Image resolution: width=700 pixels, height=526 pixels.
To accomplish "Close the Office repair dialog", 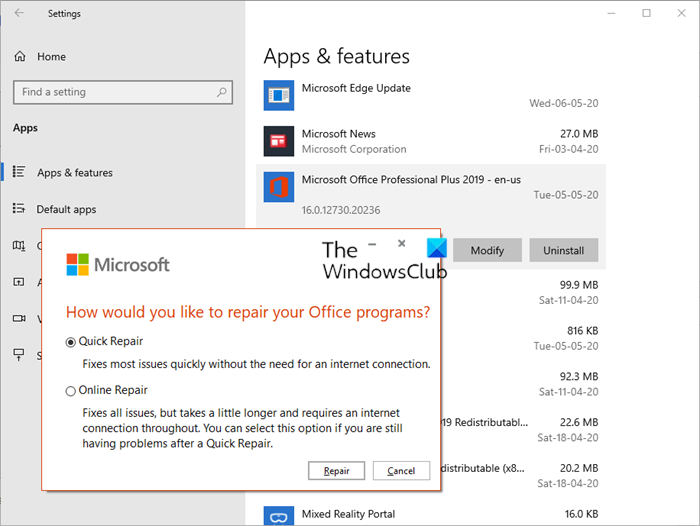I will tap(401, 243).
